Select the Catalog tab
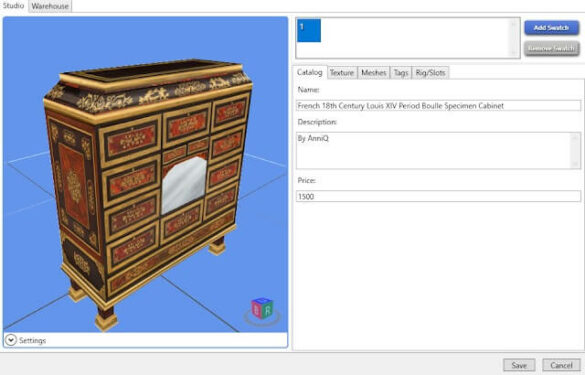This screenshot has width=585, height=375. [x=310, y=72]
